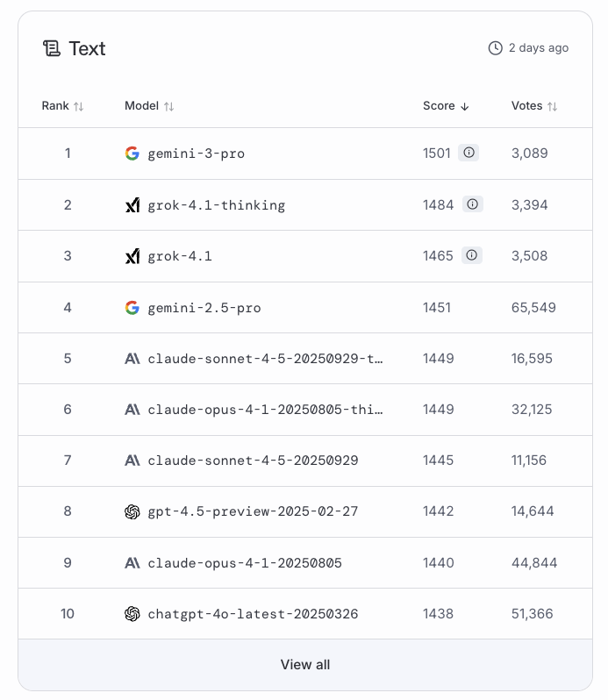Toggle Score column sort order
The width and height of the screenshot is (608, 700).
[446, 106]
